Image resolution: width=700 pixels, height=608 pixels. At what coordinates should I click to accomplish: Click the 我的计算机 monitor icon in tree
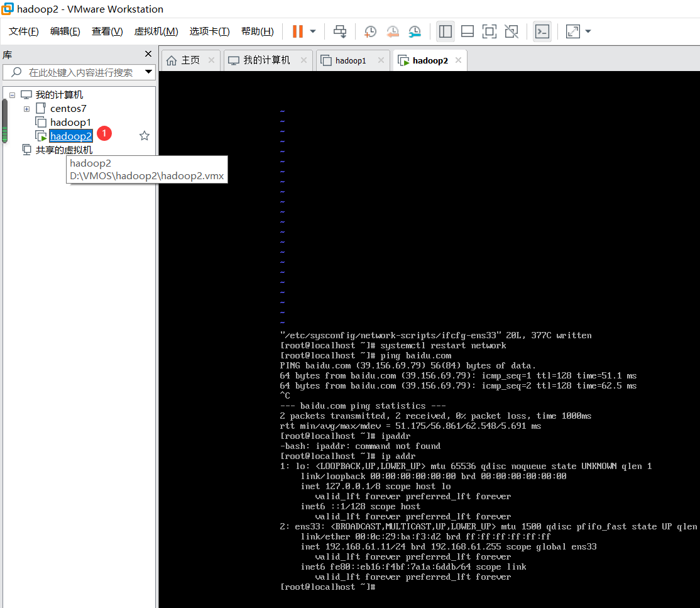(26, 95)
